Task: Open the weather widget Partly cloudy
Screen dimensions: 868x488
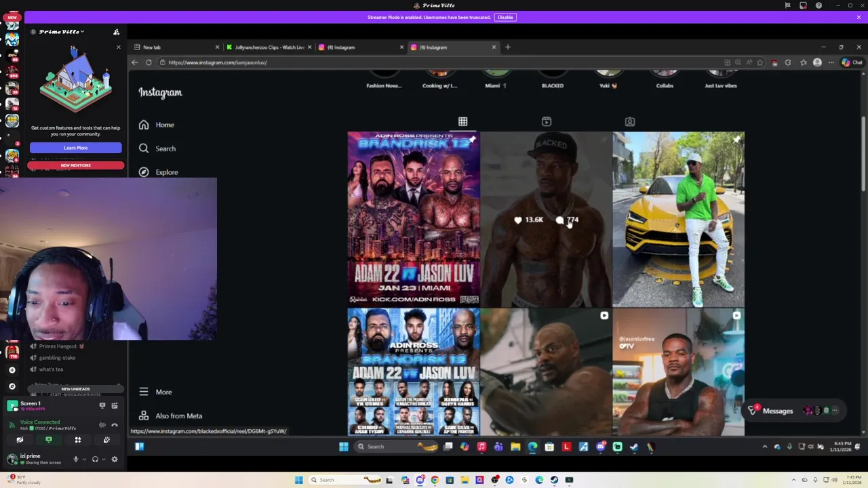Action: pos(22,480)
